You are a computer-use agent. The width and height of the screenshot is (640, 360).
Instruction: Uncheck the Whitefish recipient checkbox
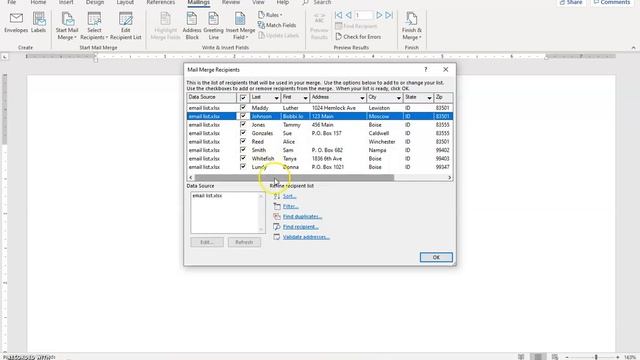pos(243,158)
